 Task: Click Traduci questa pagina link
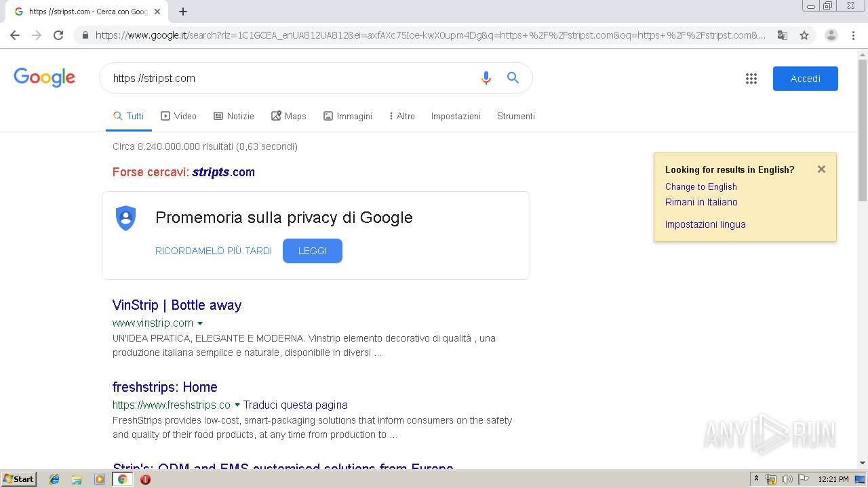[x=296, y=405]
